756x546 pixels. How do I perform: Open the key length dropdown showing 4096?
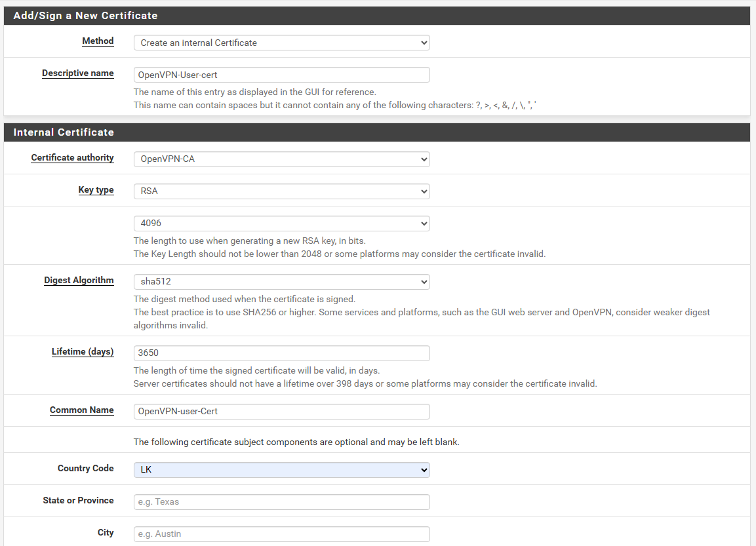pos(281,223)
